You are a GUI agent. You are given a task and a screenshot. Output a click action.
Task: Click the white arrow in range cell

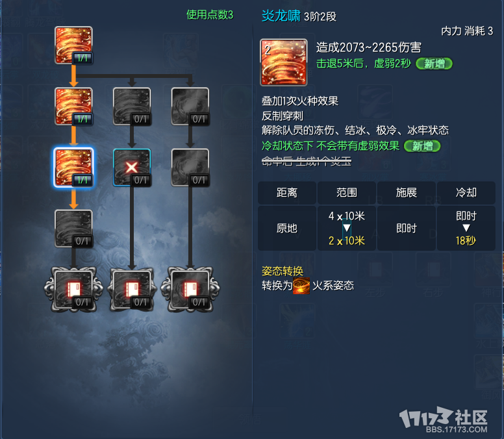click(x=347, y=228)
